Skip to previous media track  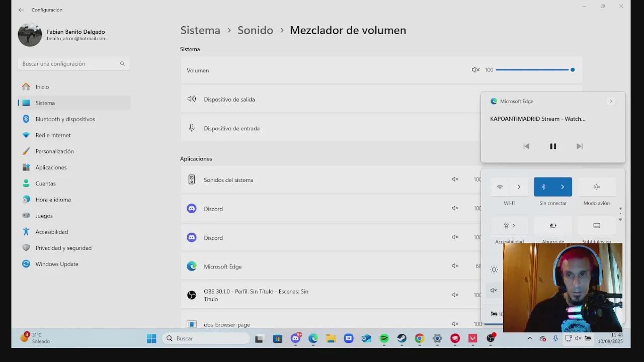tap(526, 146)
